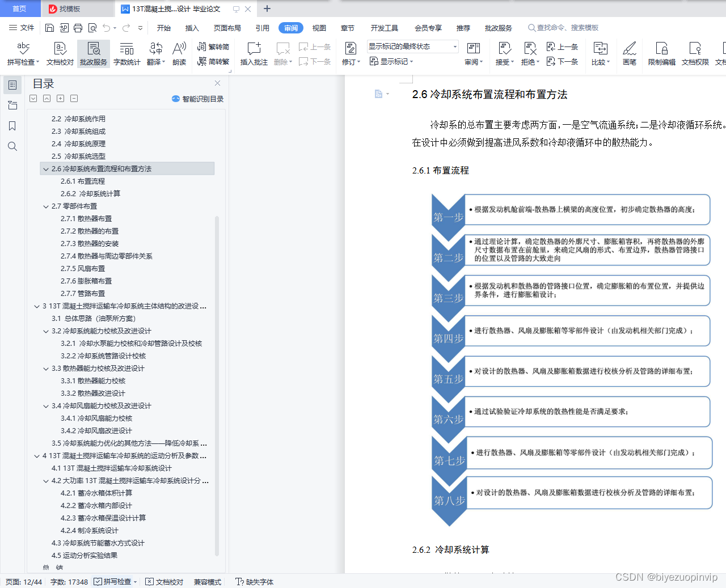This screenshot has width=726, height=588.
Task: Open the 比较 compare documents tool
Action: coord(600,54)
